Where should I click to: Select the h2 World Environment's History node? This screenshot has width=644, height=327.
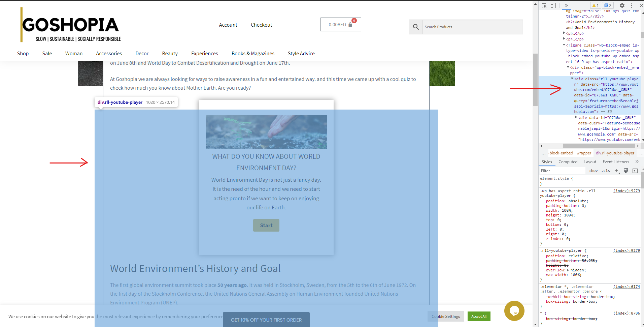600,25
